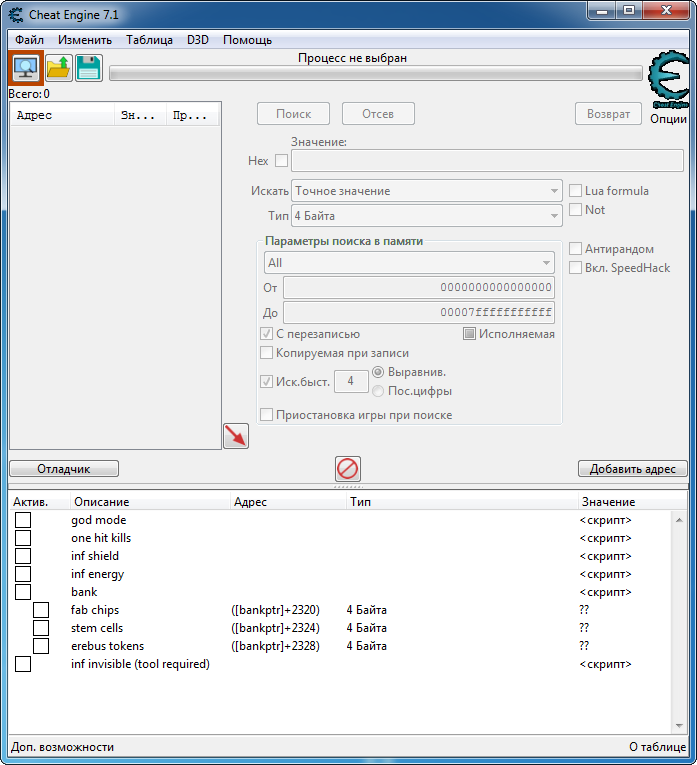Viewport: 697px width, 765px height.
Task: Click the save floppy disk icon
Action: pyautogui.click(x=89, y=68)
